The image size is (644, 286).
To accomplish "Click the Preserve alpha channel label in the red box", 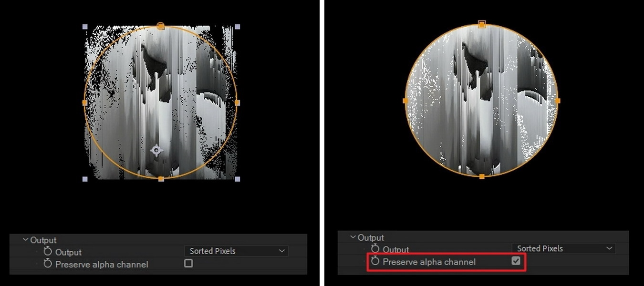I will click(429, 262).
